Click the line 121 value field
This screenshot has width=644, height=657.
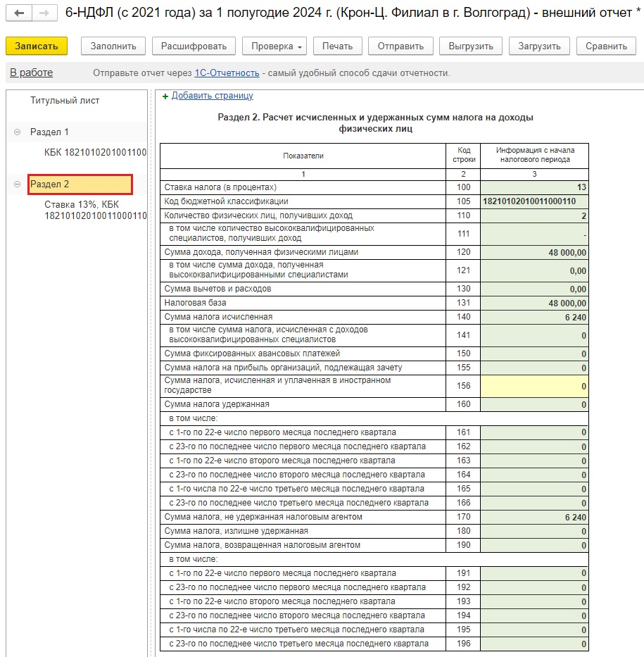coord(534,270)
